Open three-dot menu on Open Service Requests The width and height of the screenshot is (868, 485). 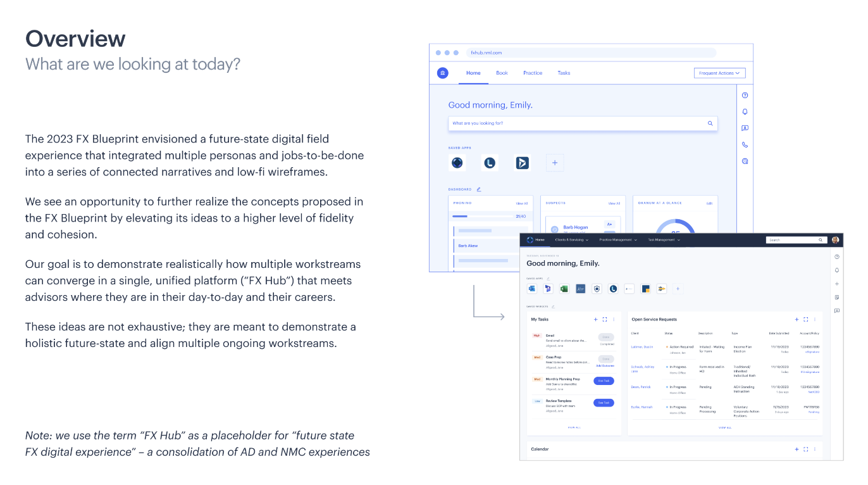815,320
